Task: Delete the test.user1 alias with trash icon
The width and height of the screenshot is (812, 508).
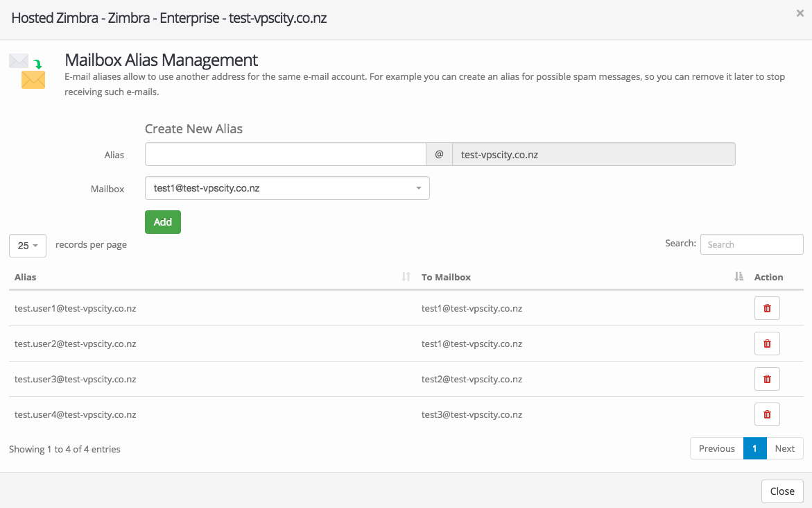Action: [767, 308]
